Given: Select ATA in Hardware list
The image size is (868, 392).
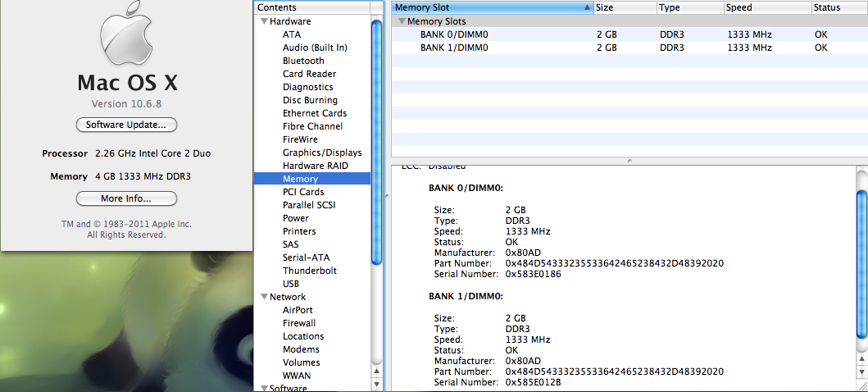Looking at the screenshot, I should click(292, 34).
